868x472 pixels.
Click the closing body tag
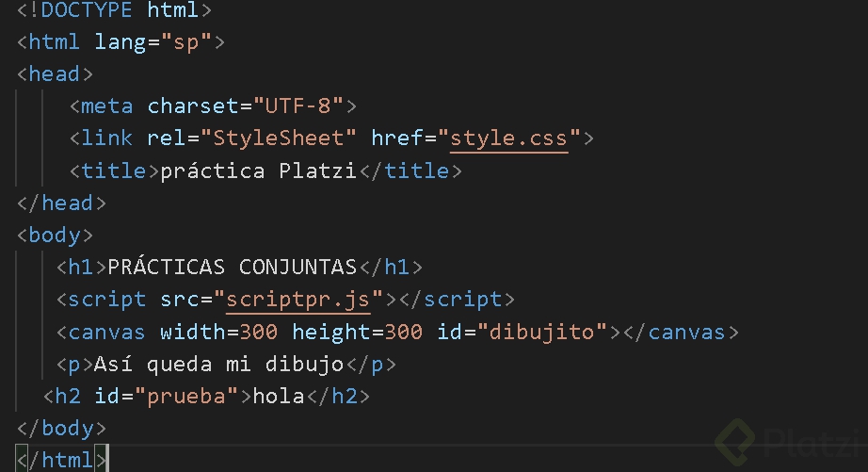[61, 429]
